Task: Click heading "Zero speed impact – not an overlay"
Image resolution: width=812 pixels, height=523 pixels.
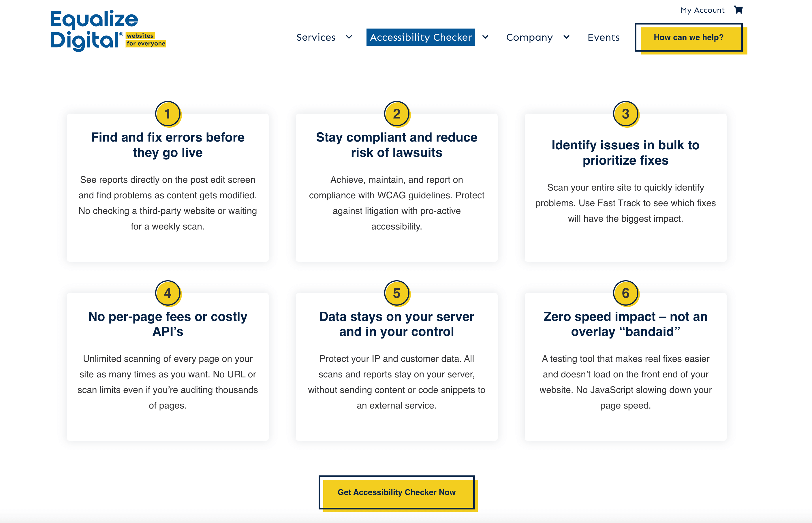Action: coord(625,324)
